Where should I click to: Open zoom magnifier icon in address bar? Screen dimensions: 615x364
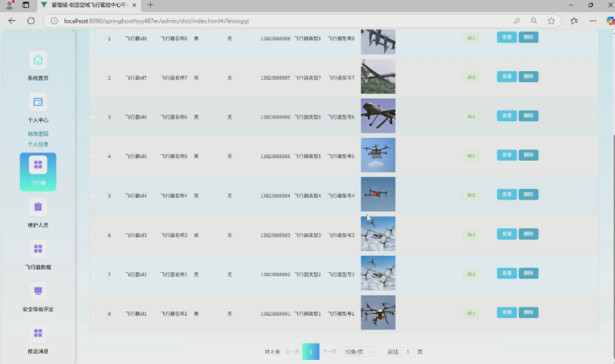[533, 21]
